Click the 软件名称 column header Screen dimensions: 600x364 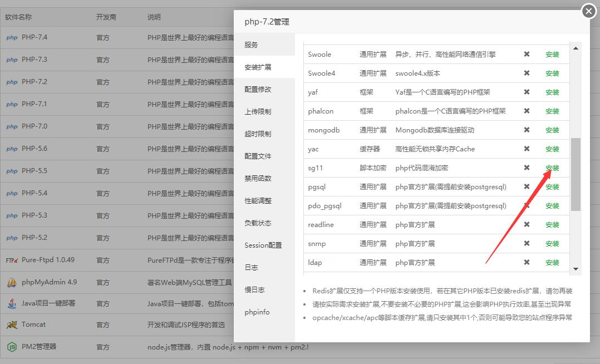tap(18, 17)
